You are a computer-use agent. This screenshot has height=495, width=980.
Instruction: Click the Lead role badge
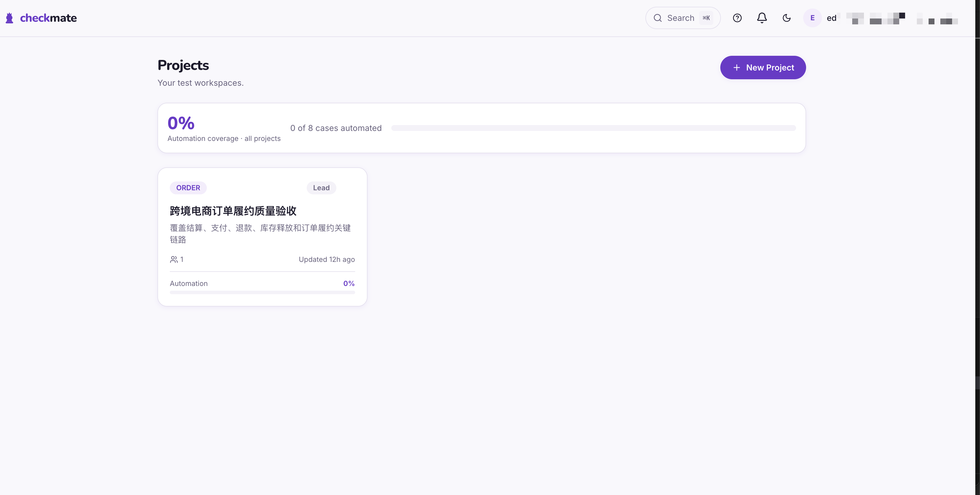321,188
